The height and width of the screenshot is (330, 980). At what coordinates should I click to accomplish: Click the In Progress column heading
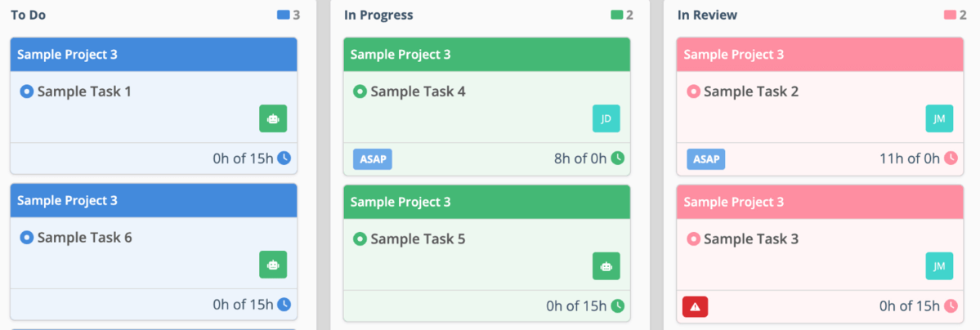click(378, 15)
